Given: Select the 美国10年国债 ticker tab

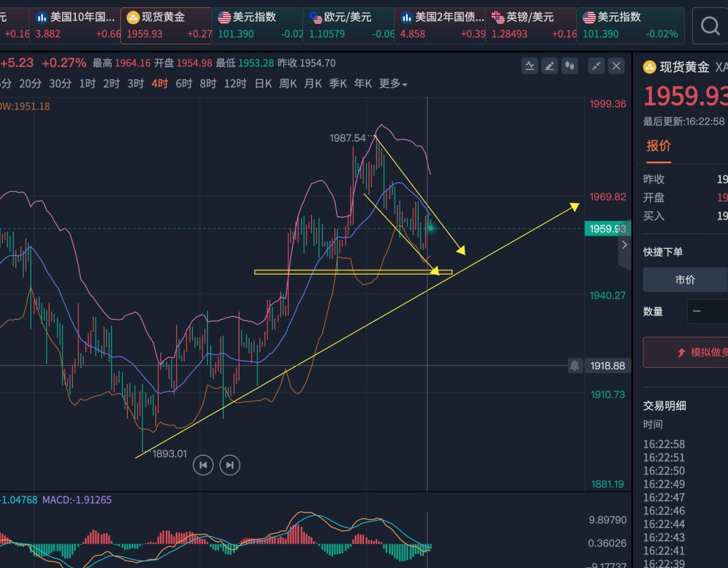Looking at the screenshot, I should coord(75,26).
